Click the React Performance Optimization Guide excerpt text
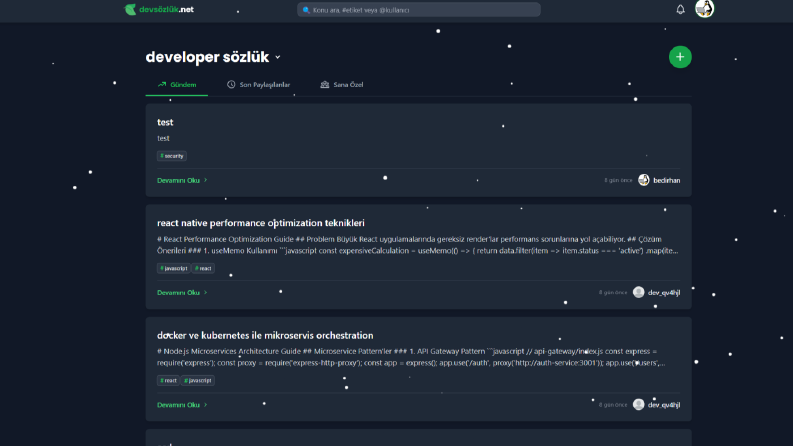The width and height of the screenshot is (793, 446). tap(418, 245)
